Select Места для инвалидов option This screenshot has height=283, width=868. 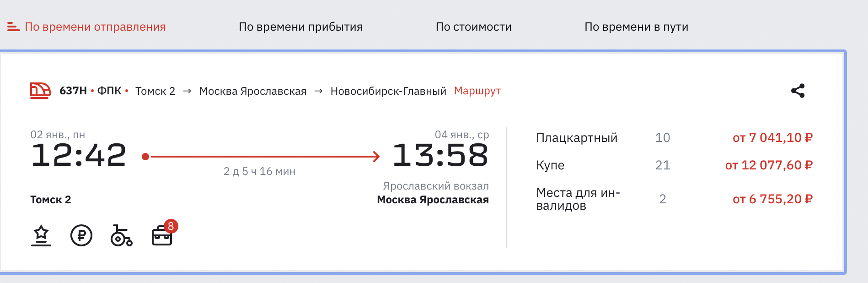click(674, 199)
